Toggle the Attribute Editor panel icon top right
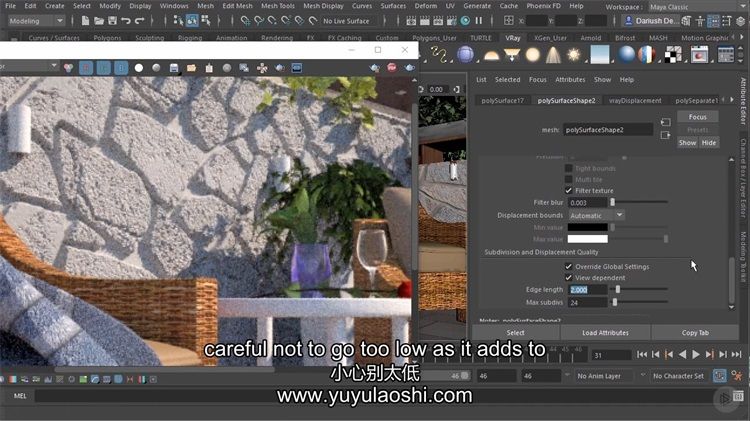The image size is (750, 421). (x=713, y=21)
